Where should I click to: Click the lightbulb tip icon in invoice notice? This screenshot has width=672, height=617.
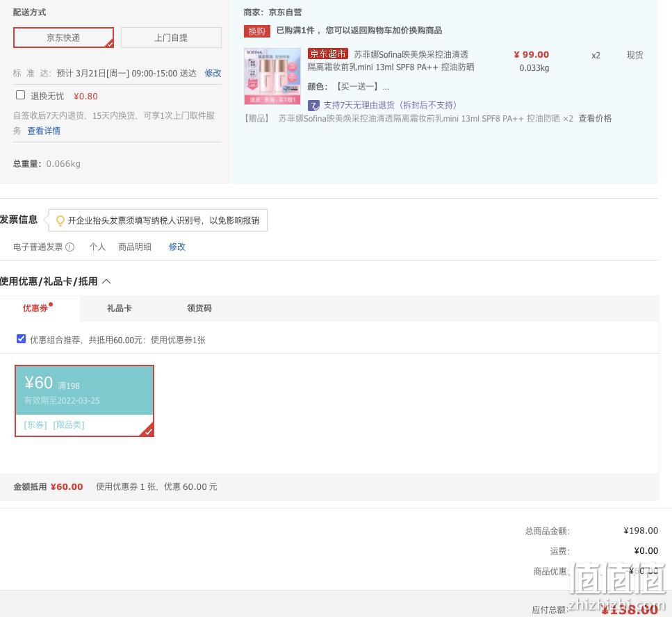coord(60,221)
